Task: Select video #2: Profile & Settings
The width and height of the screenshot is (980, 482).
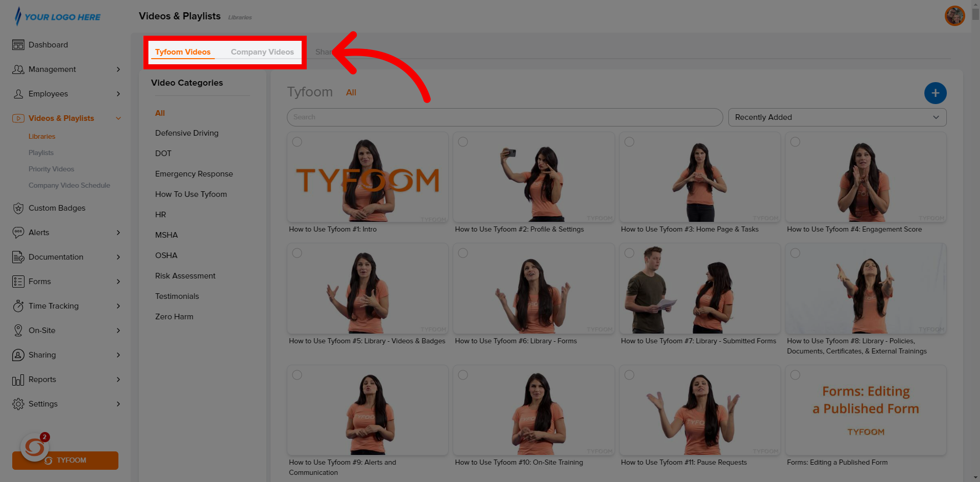Action: point(463,142)
